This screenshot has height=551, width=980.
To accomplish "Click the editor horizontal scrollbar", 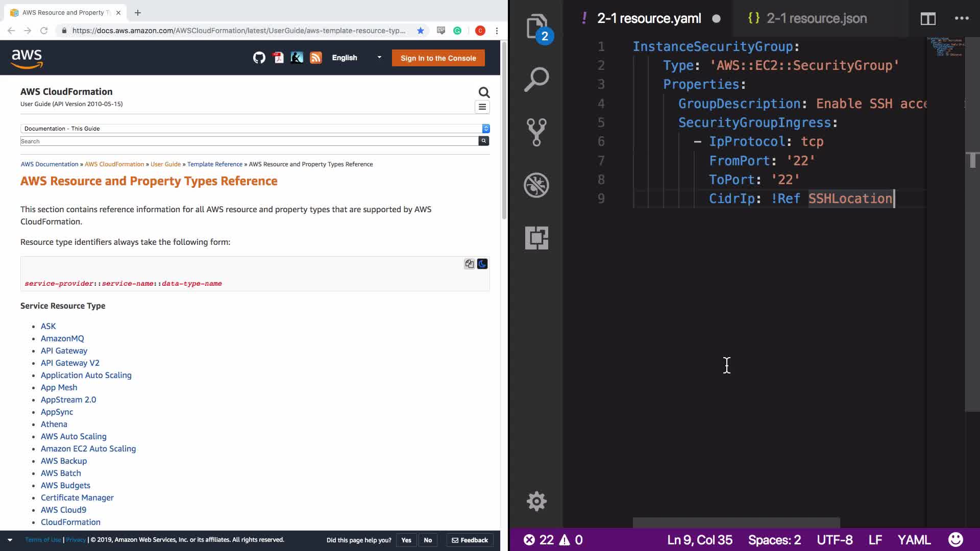I will pos(736,522).
